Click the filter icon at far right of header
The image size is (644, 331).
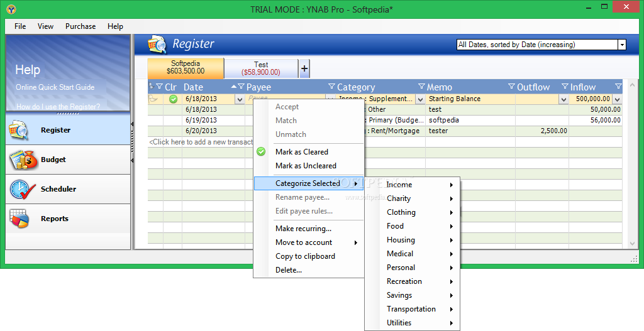pyautogui.click(x=618, y=86)
